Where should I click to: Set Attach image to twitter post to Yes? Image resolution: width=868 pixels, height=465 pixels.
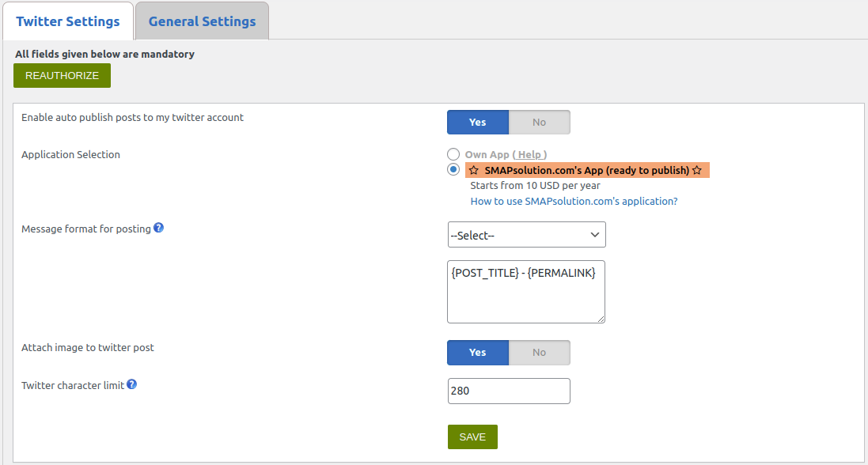tap(478, 353)
